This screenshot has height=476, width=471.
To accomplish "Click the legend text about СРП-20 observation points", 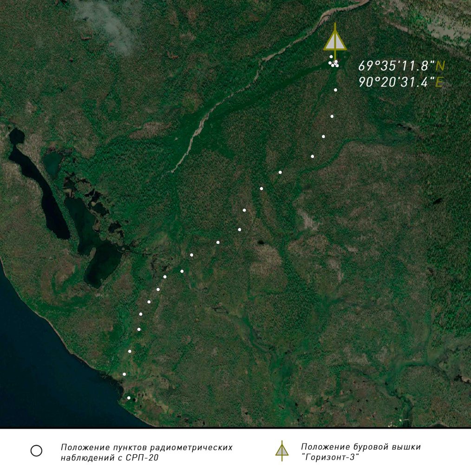I will pos(146,452).
